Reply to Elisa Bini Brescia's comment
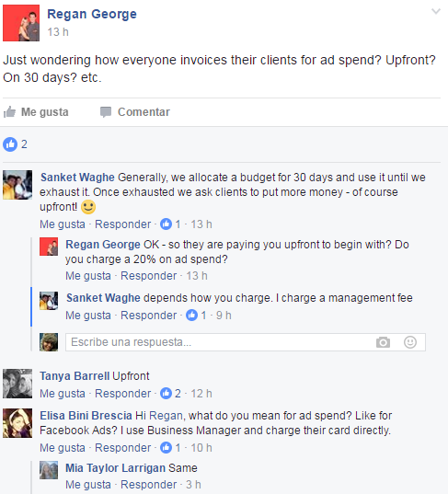Screen dimensions: 448x494 point(123,448)
